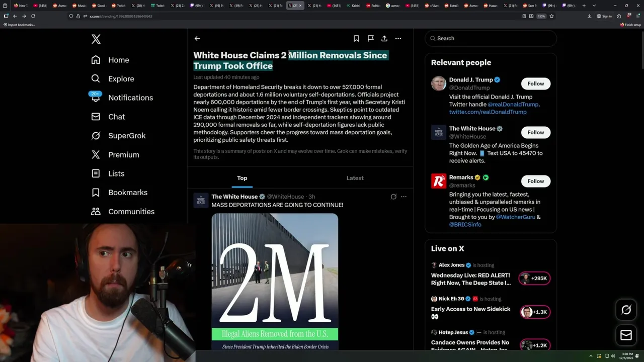Open Bookmarks in the sidebar
Viewport: 644px width, 362px height.
pos(119,193)
